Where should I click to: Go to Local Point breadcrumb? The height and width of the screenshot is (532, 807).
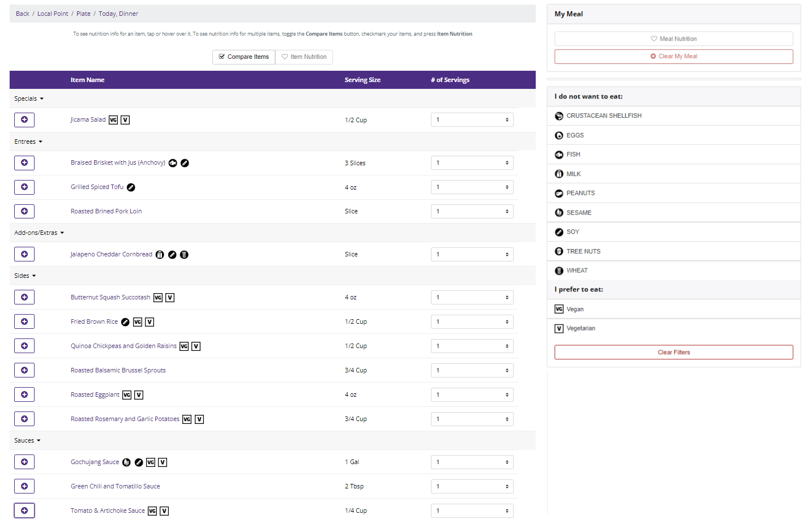(53, 14)
